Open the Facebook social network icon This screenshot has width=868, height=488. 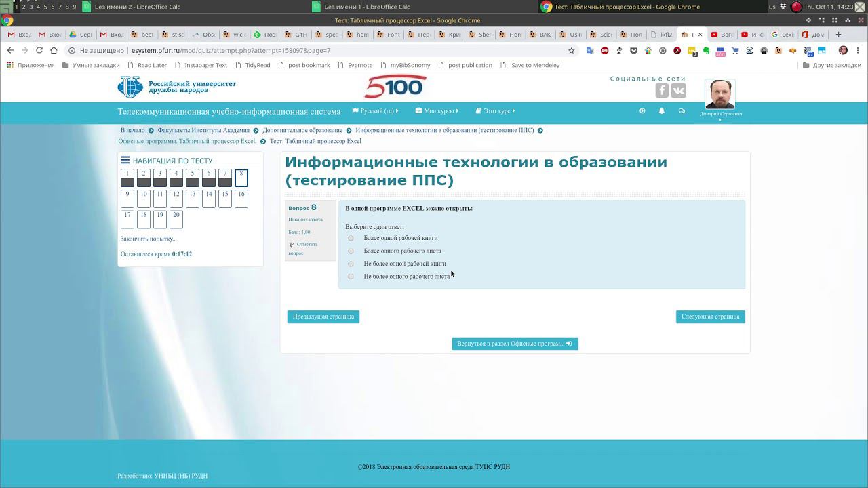pos(662,91)
